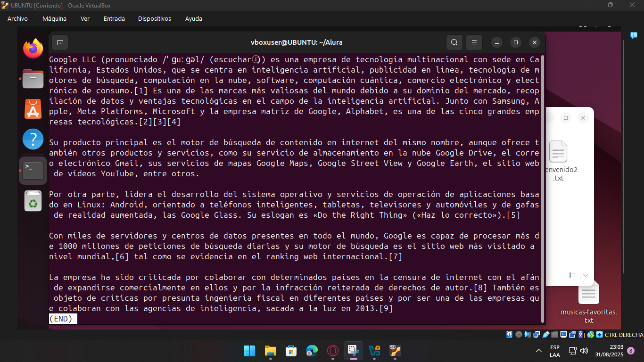
Task: Click the blue notification icon beside the VM view
Action: pos(634,35)
